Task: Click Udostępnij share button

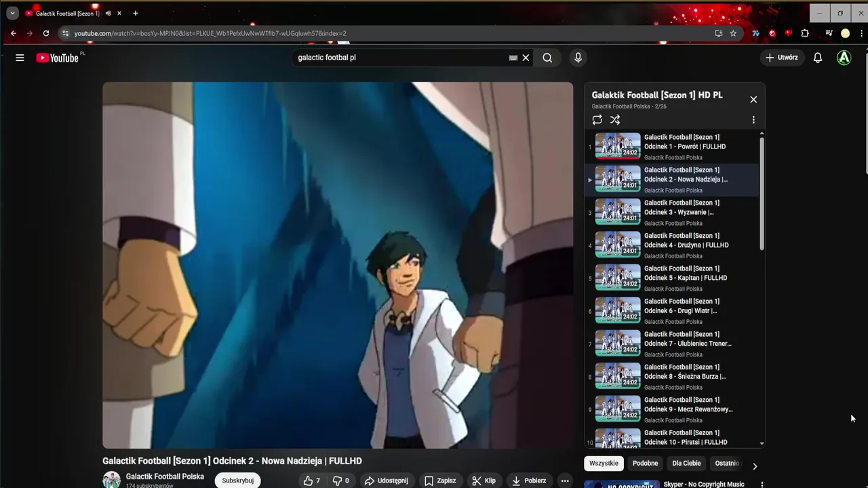Action: 387,481
